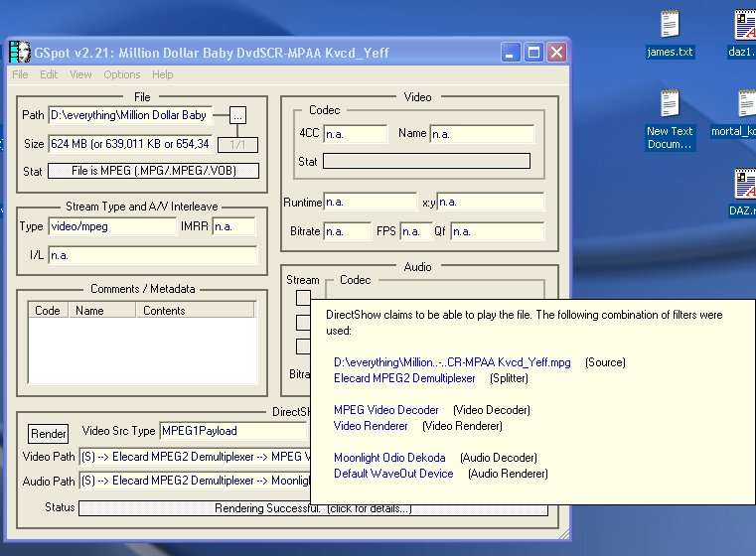The width and height of the screenshot is (756, 556).
Task: Click the Default WaveOut Device link
Action: click(393, 474)
